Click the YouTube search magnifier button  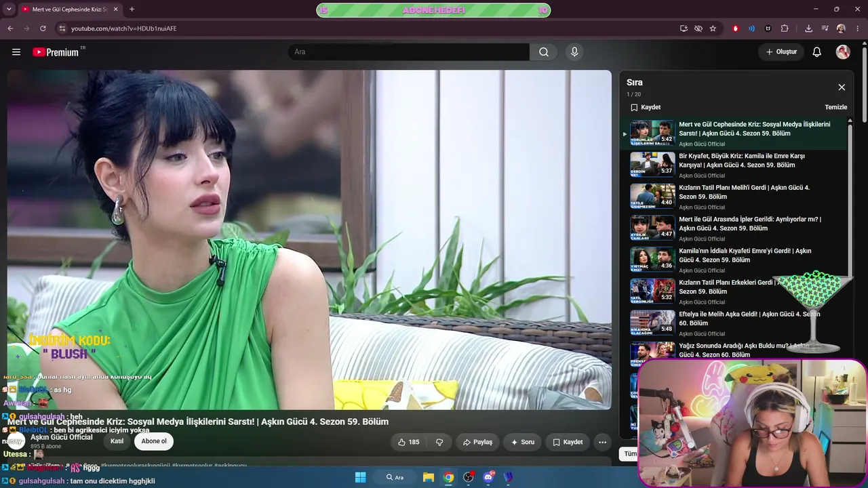pos(544,52)
